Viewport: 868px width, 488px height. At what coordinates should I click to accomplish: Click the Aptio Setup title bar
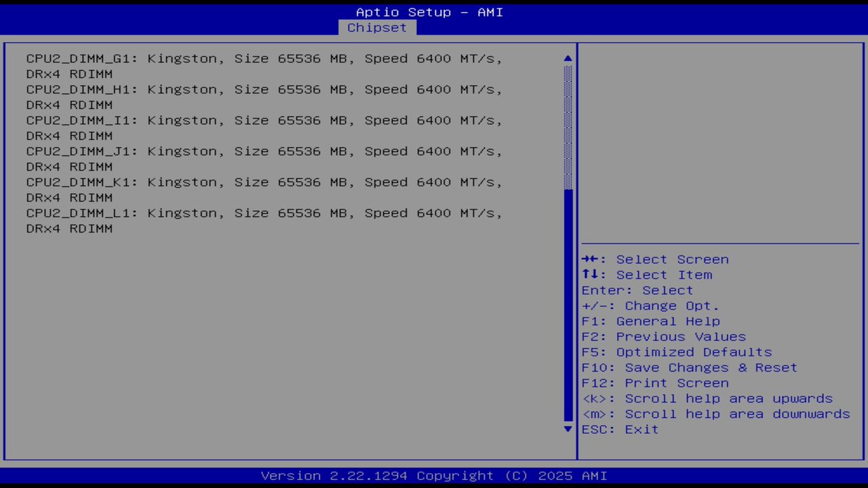click(429, 12)
